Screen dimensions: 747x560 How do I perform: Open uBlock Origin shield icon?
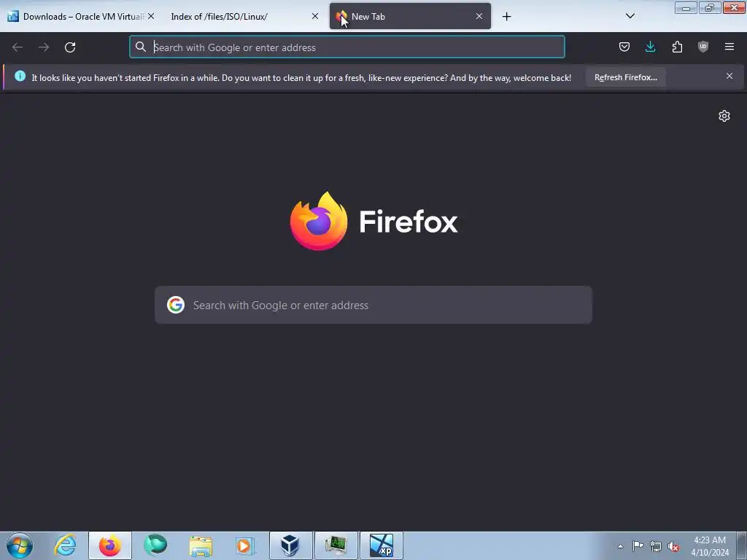coord(703,47)
